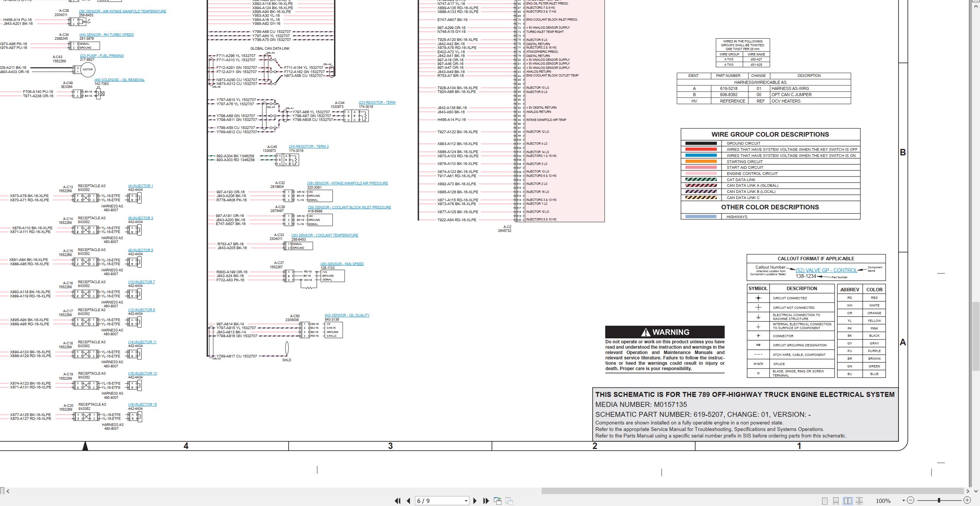Click the 'SHLD' shield label
Image resolution: width=980 pixels, height=506 pixels.
click(x=287, y=360)
